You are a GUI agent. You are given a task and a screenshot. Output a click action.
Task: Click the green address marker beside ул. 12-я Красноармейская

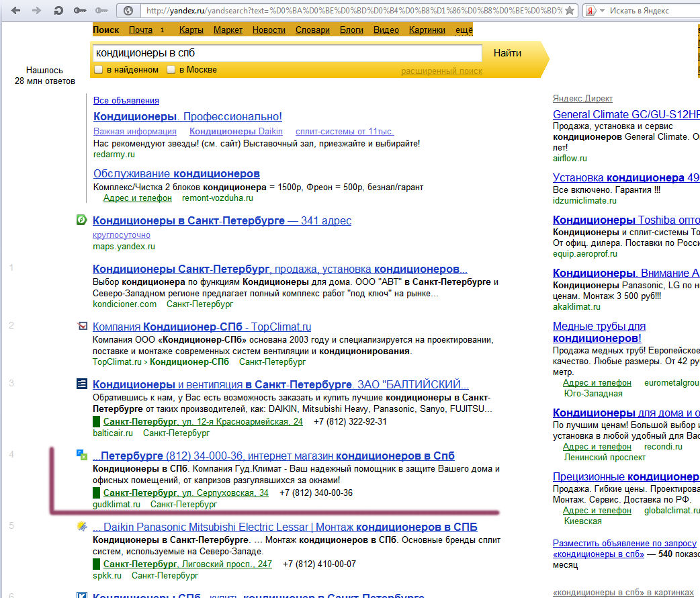click(x=97, y=421)
